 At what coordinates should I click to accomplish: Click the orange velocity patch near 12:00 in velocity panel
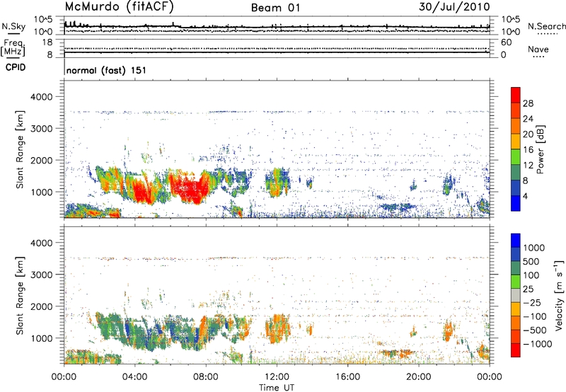click(x=277, y=328)
